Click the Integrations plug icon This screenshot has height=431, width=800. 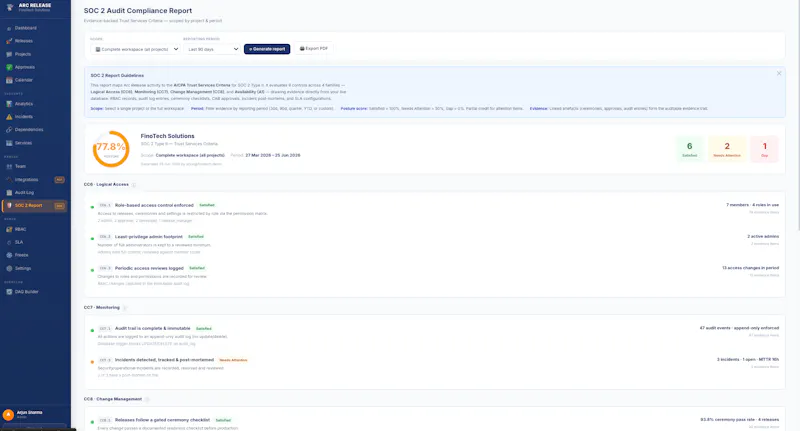[x=9, y=180]
